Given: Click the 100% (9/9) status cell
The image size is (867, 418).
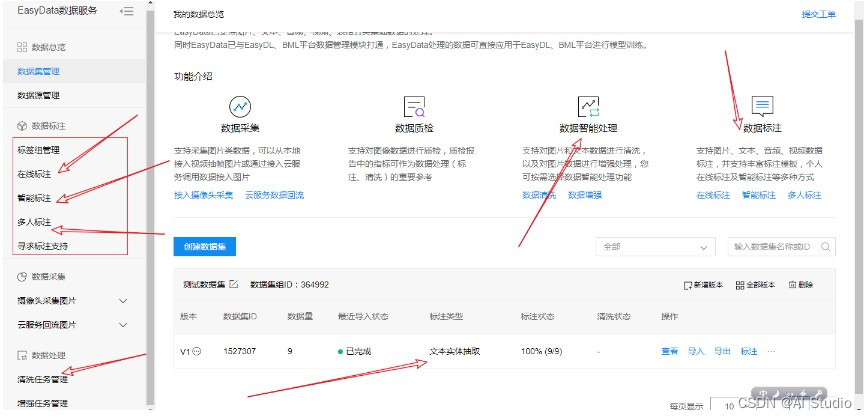Looking at the screenshot, I should click(544, 351).
